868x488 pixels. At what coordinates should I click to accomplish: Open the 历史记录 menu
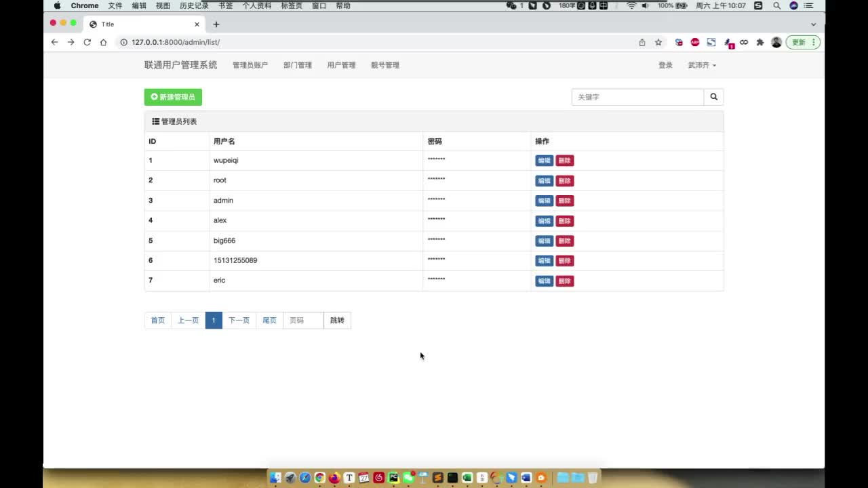click(194, 5)
